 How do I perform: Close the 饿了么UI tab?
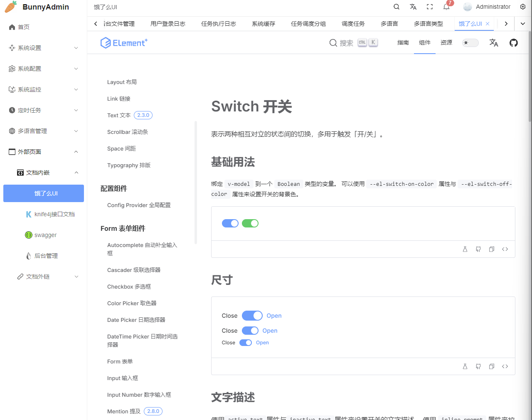click(488, 24)
